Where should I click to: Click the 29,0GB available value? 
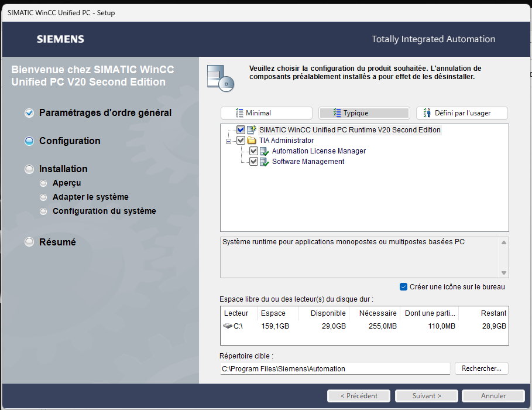click(x=334, y=326)
